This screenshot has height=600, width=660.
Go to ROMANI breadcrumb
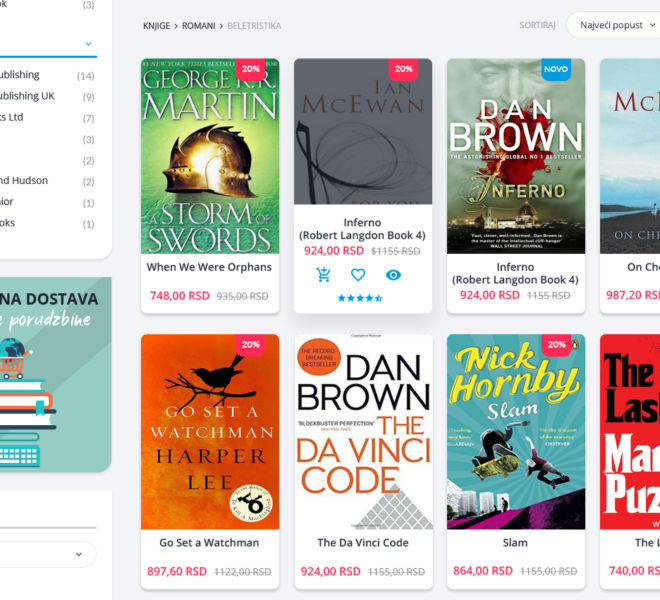tap(198, 26)
